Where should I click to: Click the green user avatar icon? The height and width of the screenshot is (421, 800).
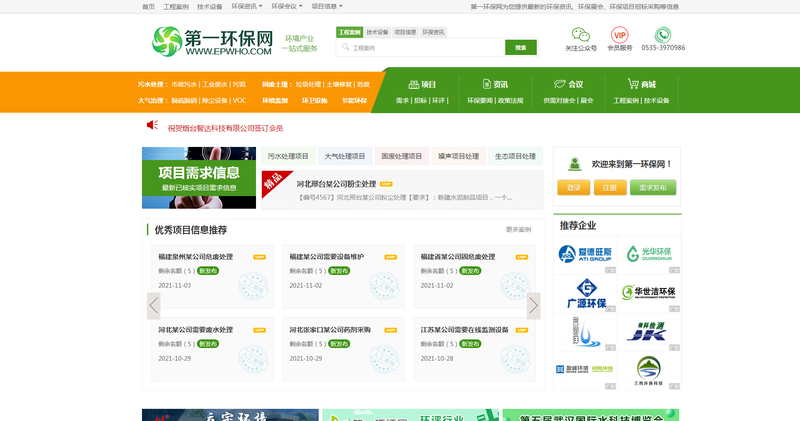coord(574,164)
